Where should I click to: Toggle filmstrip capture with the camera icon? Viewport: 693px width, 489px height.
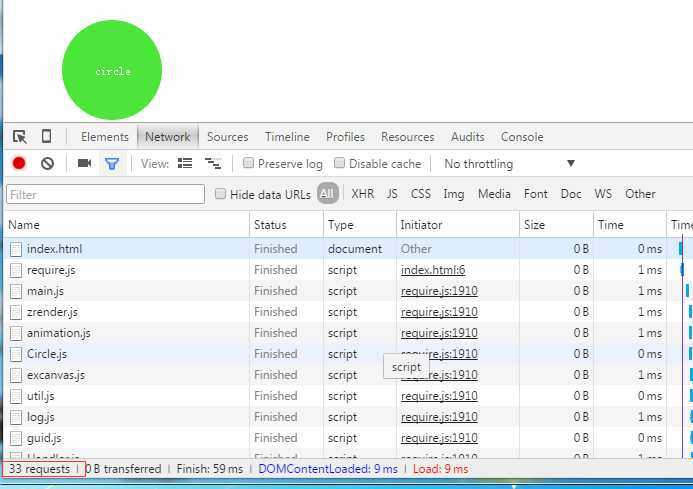point(84,163)
